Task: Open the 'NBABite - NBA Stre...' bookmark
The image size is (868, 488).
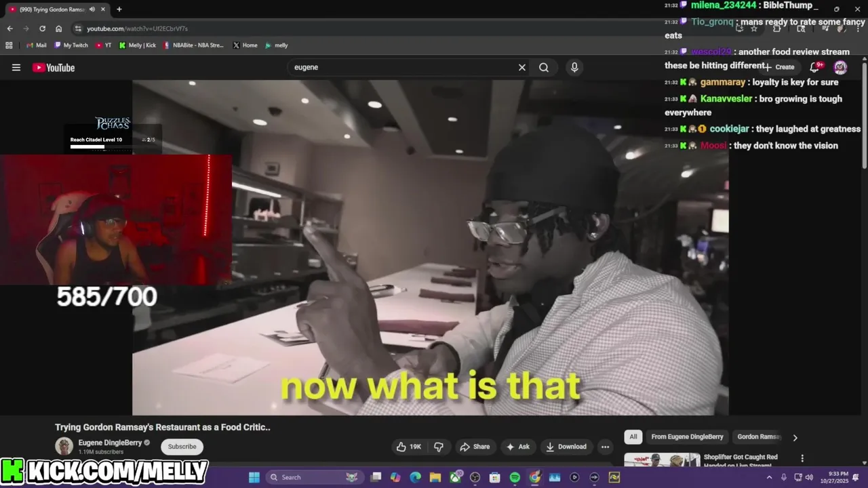Action: point(193,45)
